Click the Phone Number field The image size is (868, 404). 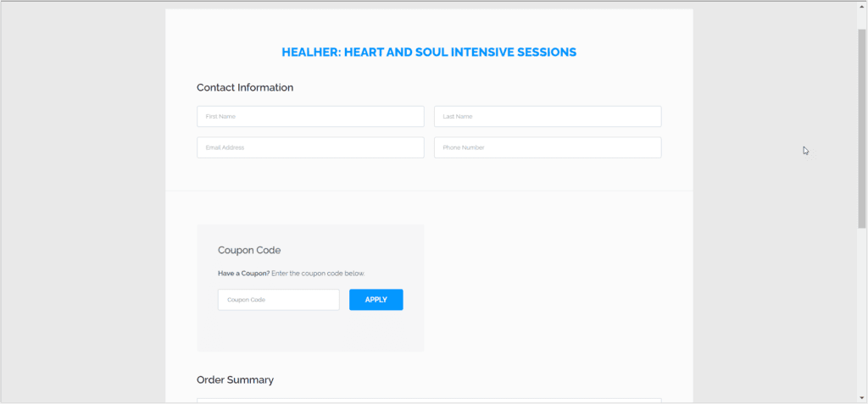[x=548, y=147]
